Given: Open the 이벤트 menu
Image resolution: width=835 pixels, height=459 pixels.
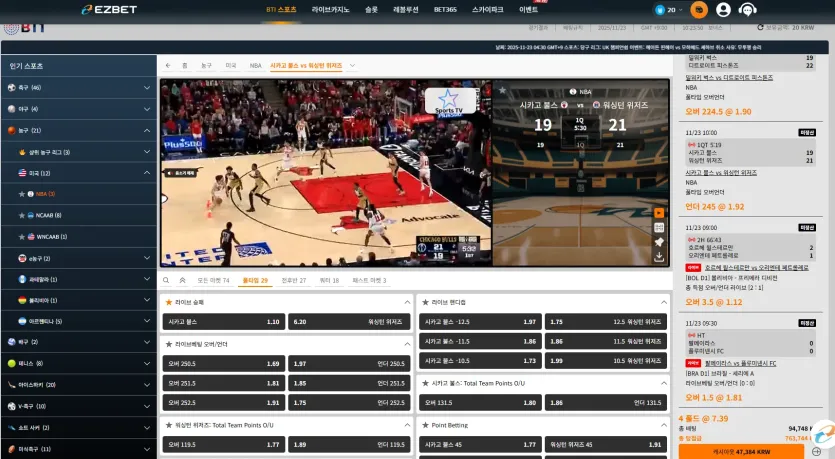Looking at the screenshot, I should pyautogui.click(x=528, y=10).
